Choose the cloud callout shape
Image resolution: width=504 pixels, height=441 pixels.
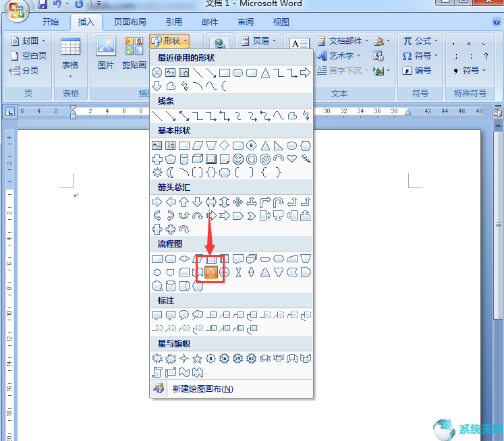198,315
